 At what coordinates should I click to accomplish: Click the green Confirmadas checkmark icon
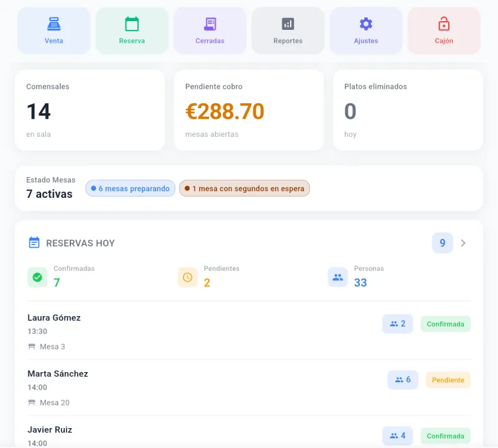37,277
